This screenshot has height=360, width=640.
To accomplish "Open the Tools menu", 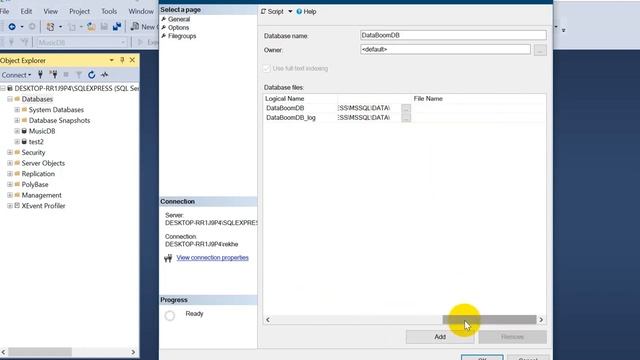I will 109,11.
